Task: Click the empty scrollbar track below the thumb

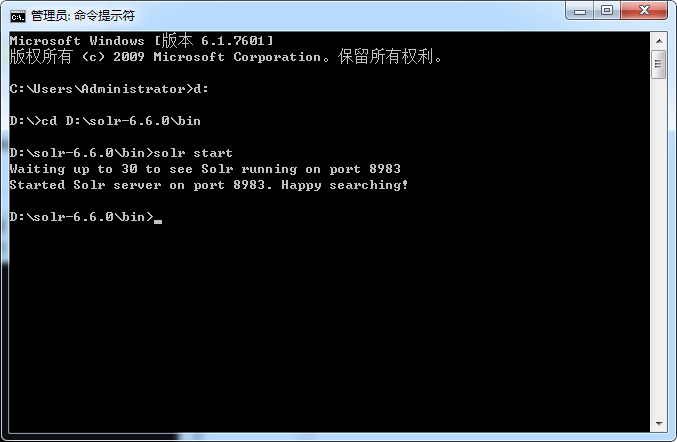Action: tap(659, 246)
